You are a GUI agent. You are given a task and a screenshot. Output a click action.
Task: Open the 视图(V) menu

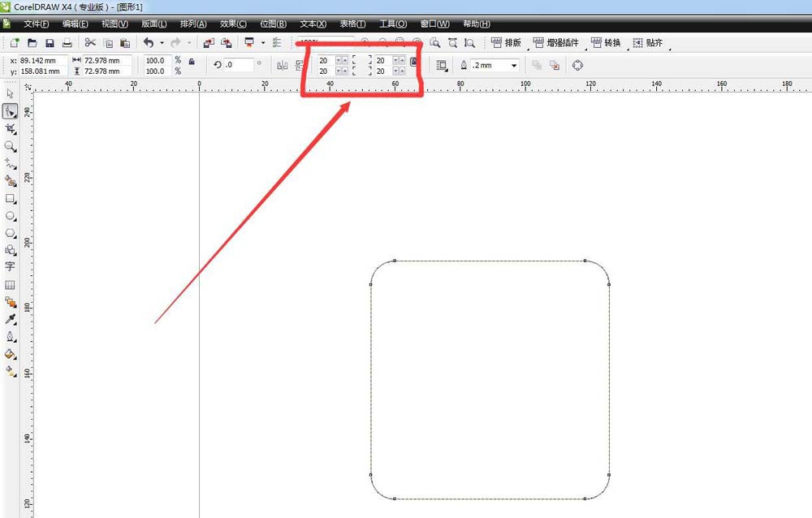click(x=114, y=24)
